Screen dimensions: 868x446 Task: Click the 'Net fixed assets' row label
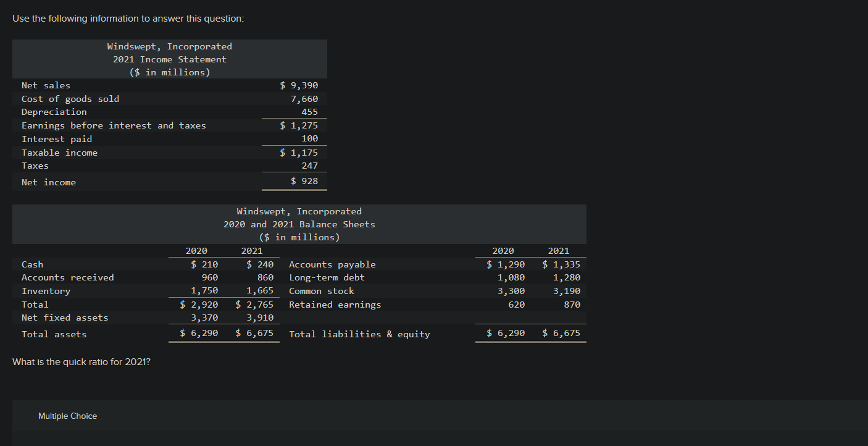click(65, 318)
